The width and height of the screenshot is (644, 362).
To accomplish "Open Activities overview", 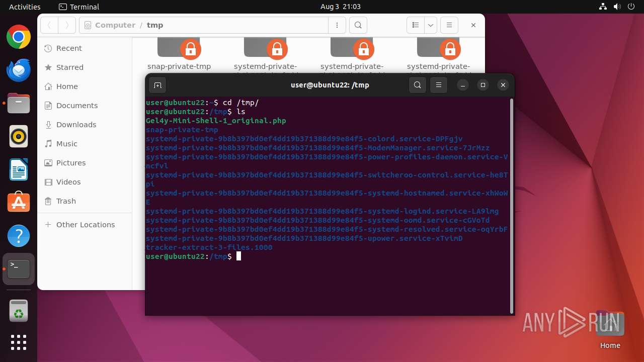I will pos(25,7).
